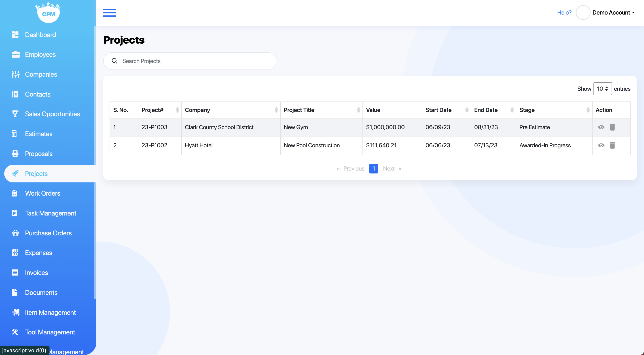
Task: Click the Purchase Orders basket icon
Action: (15, 233)
